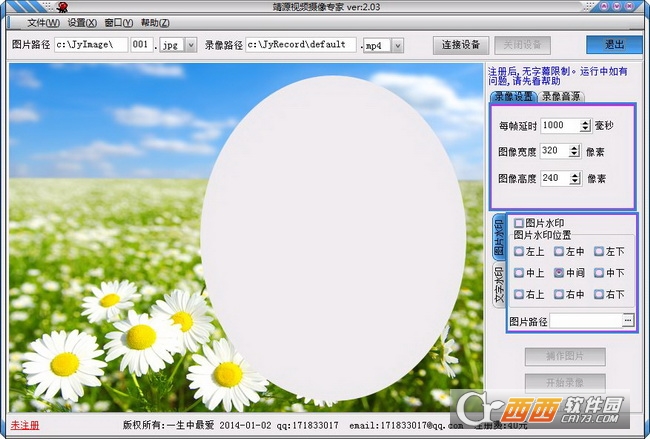The width and height of the screenshot is (650, 439).
Task: Switch to the 录像设置 tab
Action: pos(514,97)
